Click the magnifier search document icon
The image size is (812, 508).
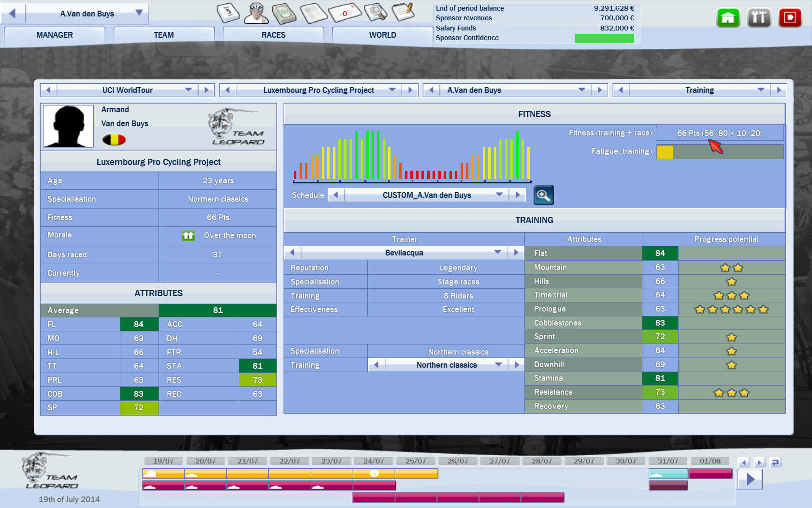pos(375,13)
